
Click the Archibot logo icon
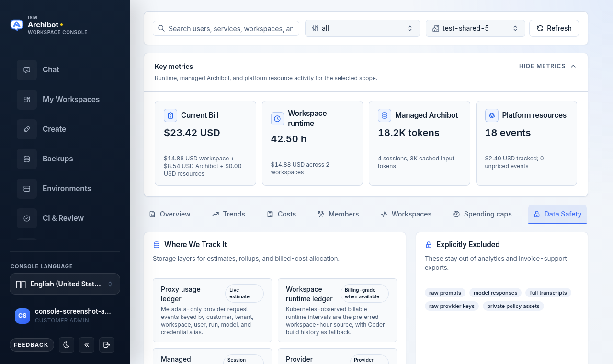[17, 25]
